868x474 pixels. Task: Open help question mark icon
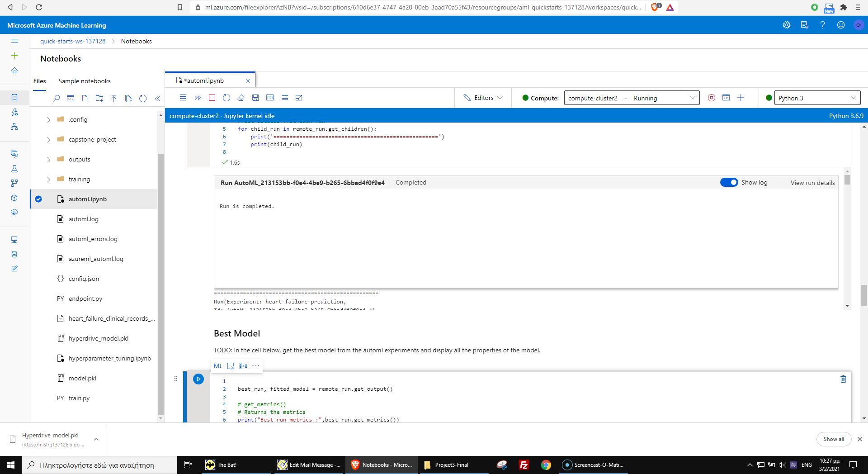[823, 25]
